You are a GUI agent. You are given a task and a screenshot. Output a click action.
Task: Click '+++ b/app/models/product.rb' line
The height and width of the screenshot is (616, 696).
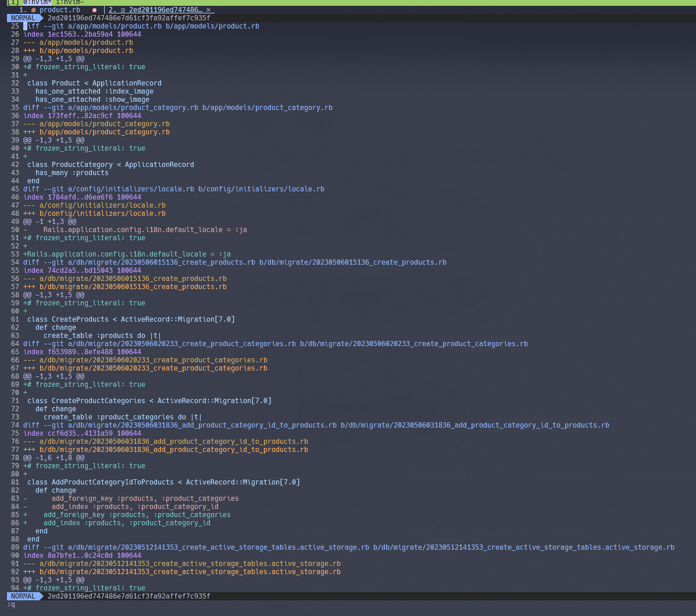[x=78, y=51]
